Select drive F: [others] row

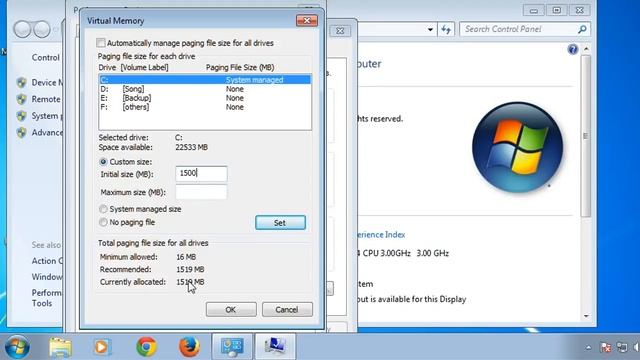click(205, 107)
